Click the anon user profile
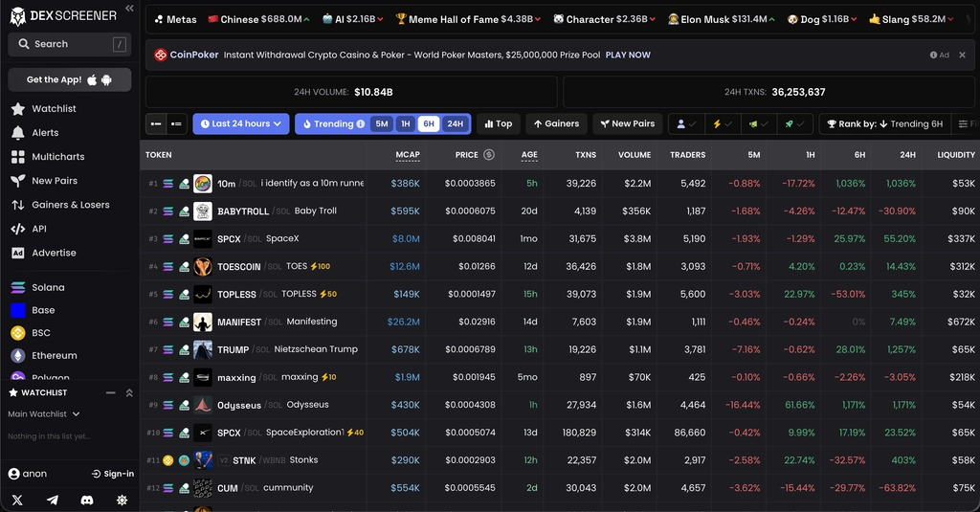Image resolution: width=980 pixels, height=512 pixels. [x=28, y=474]
